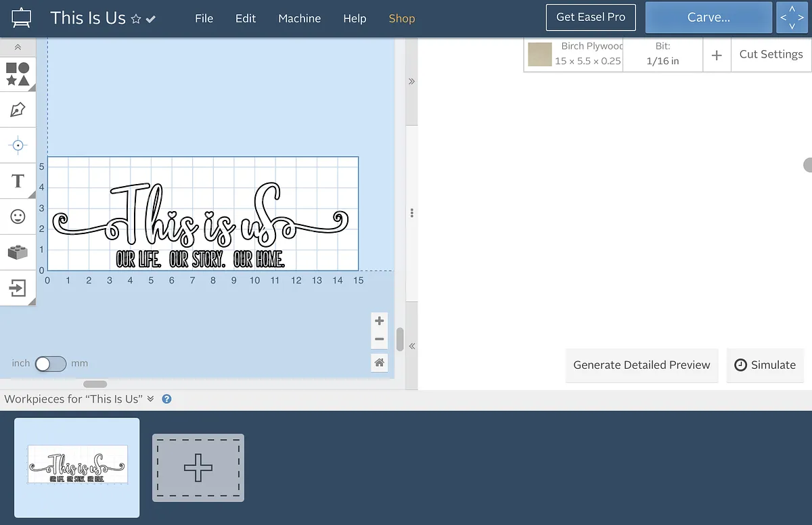This screenshot has height=525, width=812.
Task: Open the Machine menu
Action: tap(299, 18)
